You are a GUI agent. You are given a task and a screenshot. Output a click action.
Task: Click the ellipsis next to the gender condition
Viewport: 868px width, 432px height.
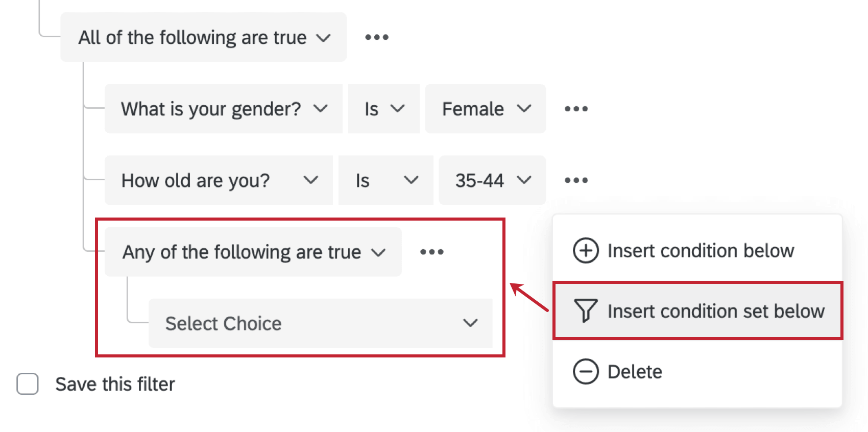coord(575,108)
